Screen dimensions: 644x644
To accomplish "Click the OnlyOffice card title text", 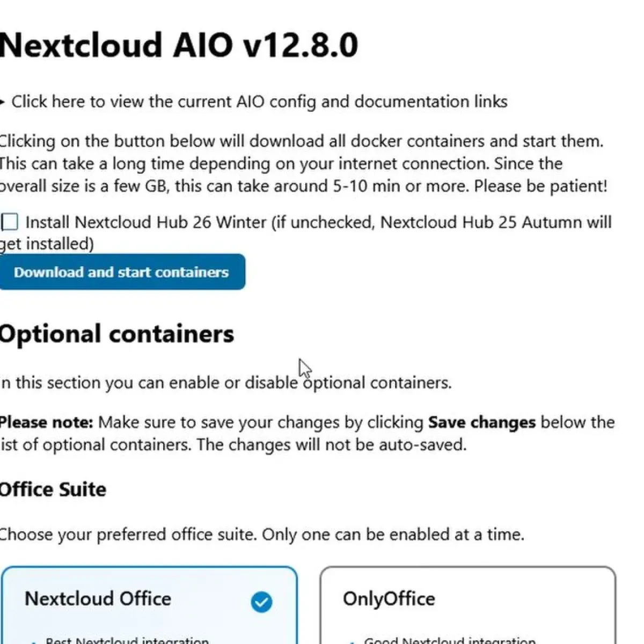I will pyautogui.click(x=389, y=599).
